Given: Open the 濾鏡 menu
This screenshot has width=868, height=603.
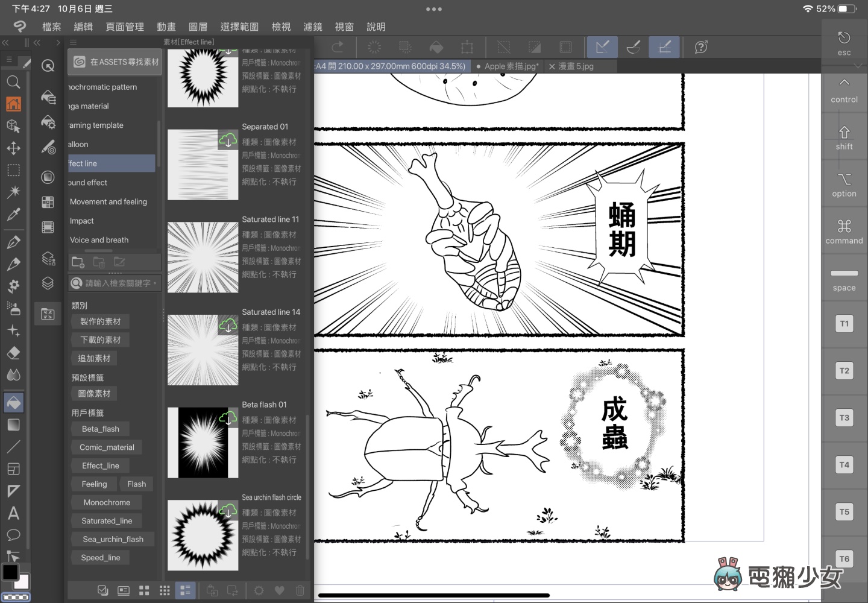Looking at the screenshot, I should pyautogui.click(x=313, y=27).
